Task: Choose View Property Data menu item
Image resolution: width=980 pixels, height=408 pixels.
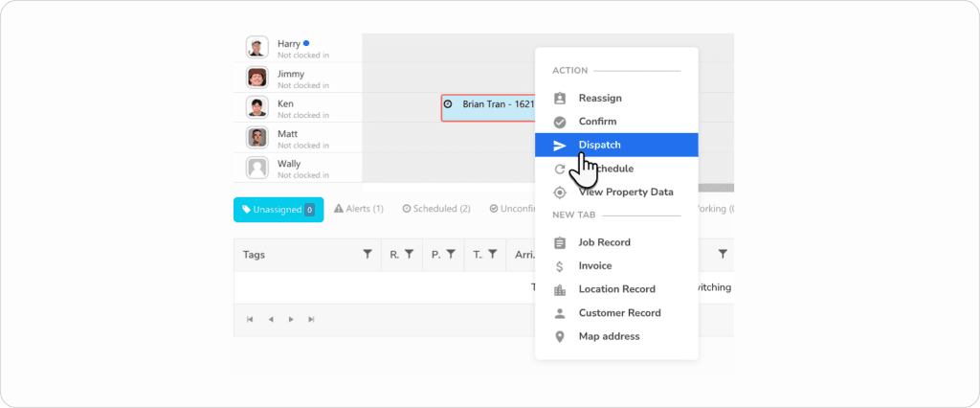Action: 616,193
